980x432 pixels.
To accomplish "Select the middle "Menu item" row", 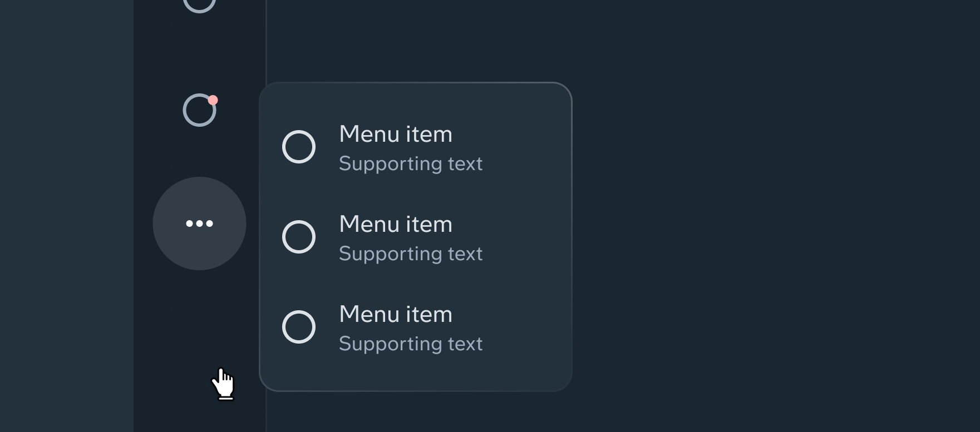I will pos(395,224).
